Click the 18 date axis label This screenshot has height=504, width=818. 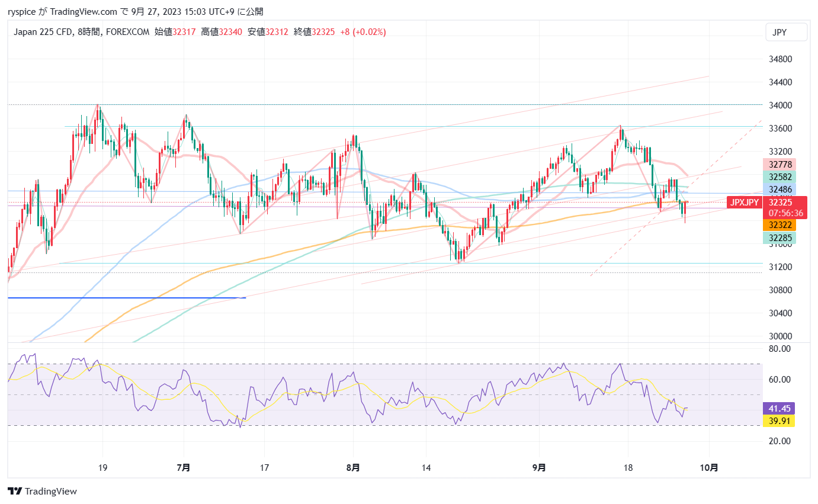click(x=628, y=468)
